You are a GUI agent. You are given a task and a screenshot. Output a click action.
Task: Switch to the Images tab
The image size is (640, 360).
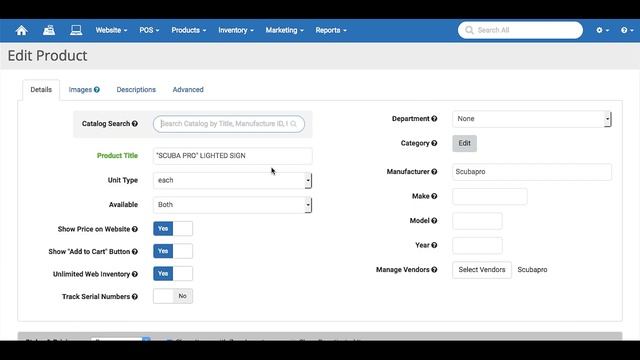click(x=84, y=90)
